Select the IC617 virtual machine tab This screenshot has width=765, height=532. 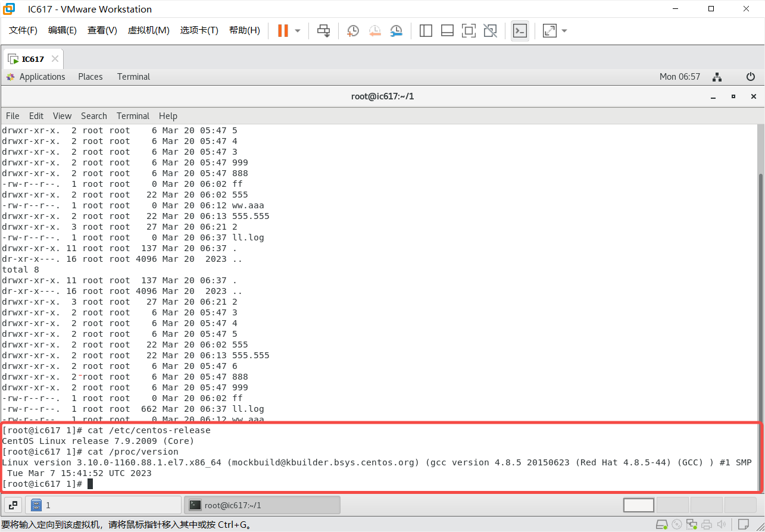click(33, 59)
